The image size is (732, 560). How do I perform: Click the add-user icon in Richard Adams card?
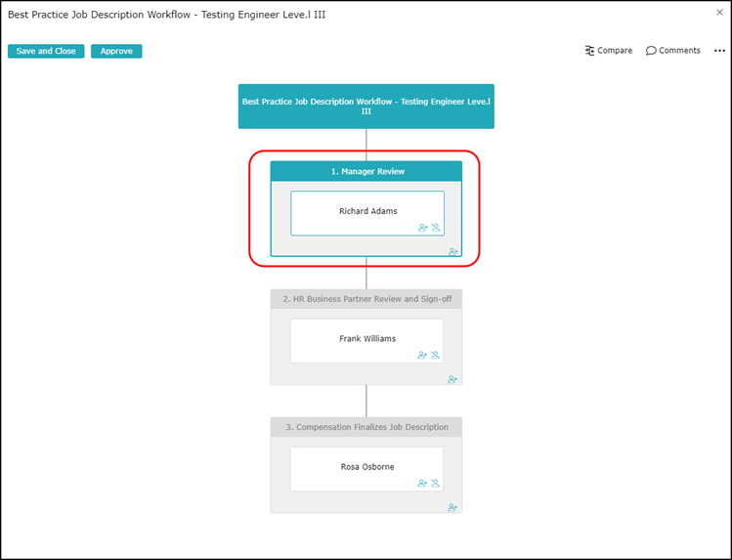423,228
